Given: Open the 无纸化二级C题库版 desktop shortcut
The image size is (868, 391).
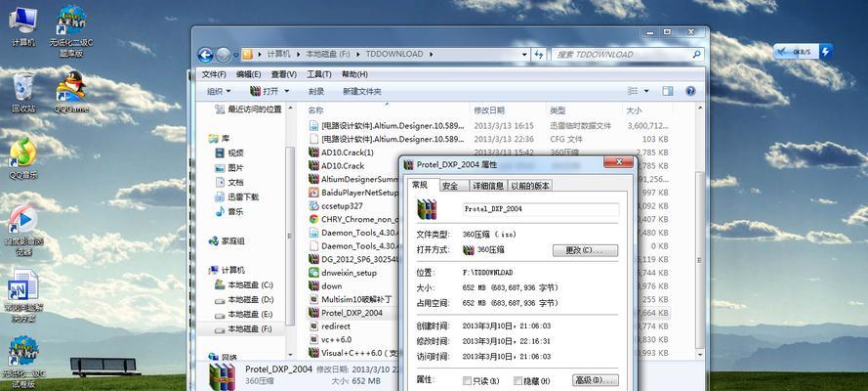Looking at the screenshot, I should 71,30.
